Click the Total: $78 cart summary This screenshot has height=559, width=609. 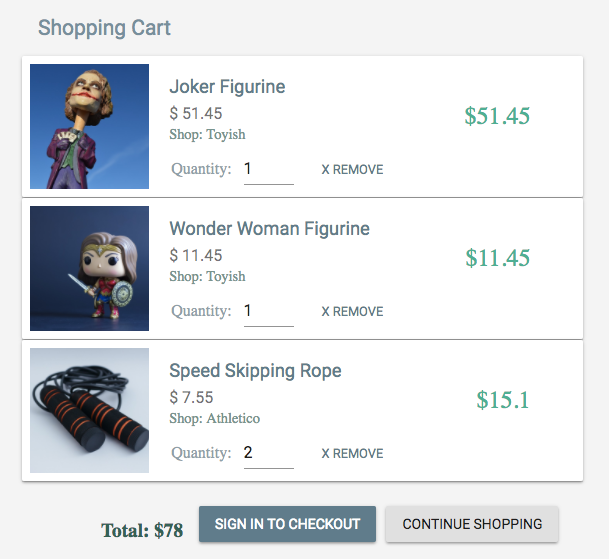[x=142, y=530]
